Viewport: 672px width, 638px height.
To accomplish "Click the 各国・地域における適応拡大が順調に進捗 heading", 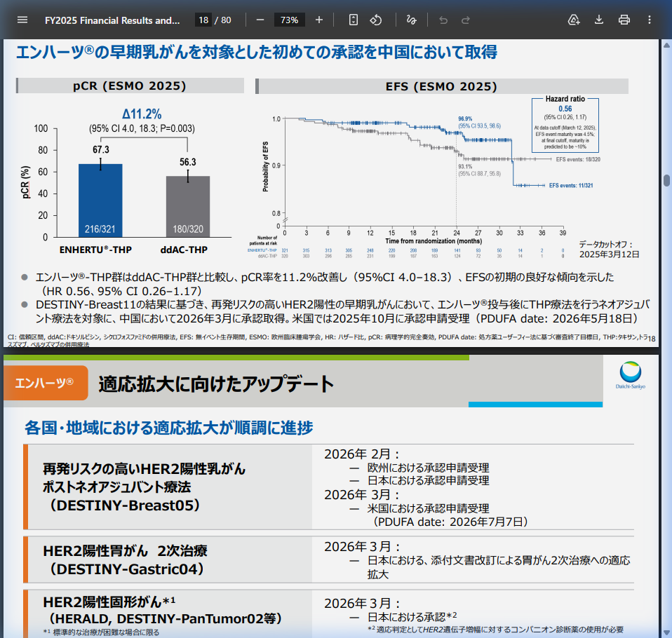I will click(x=169, y=428).
